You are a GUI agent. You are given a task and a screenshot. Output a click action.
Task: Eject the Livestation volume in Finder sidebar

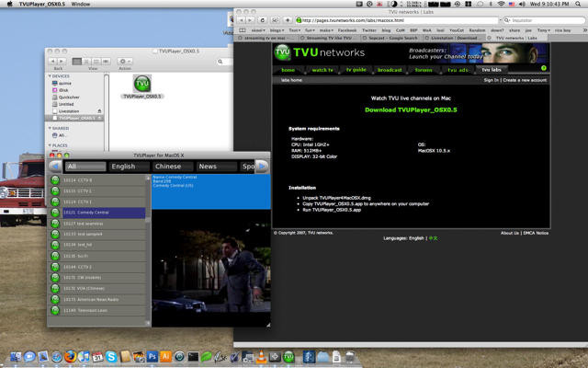[x=99, y=110]
